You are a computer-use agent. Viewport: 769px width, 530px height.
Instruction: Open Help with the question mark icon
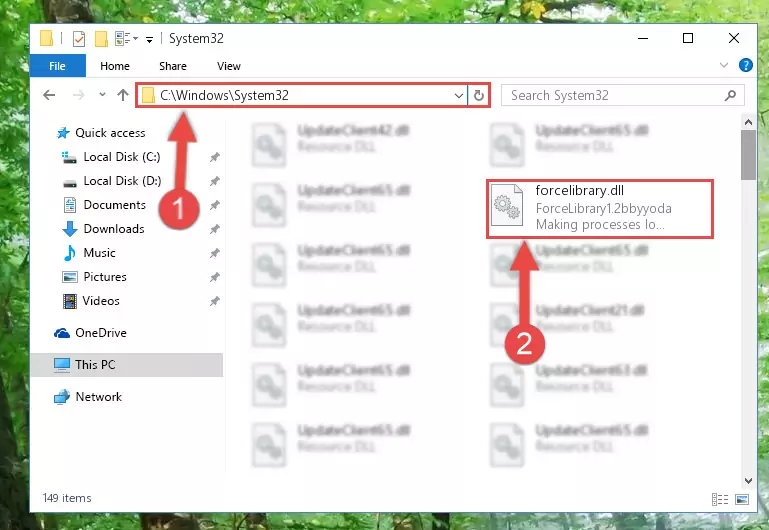click(745, 65)
